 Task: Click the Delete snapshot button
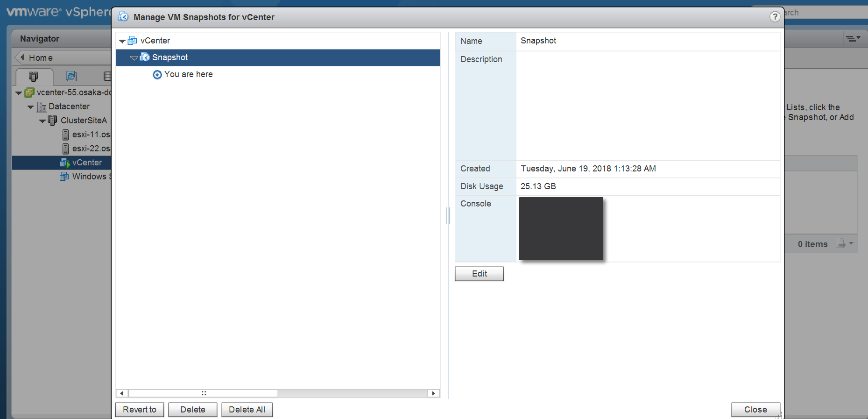tap(193, 410)
